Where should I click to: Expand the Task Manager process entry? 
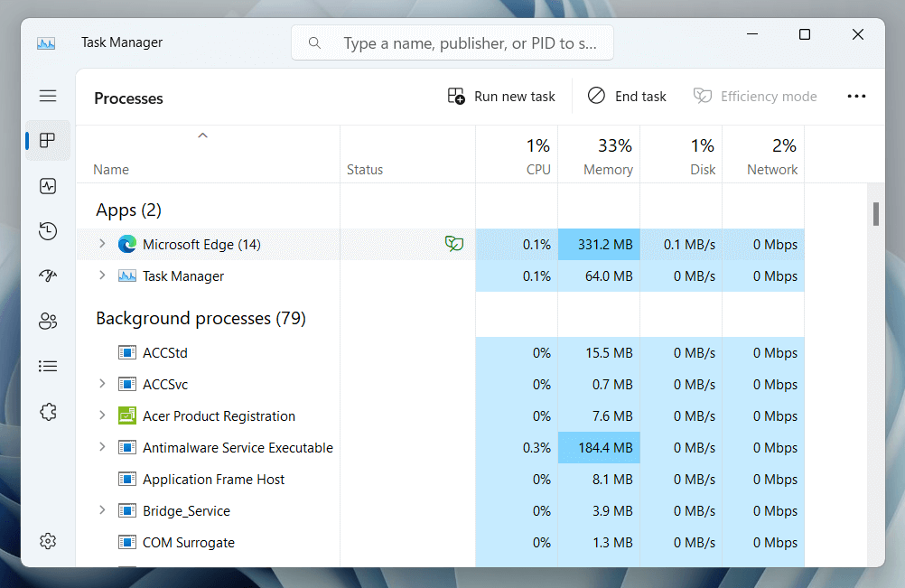[x=102, y=275]
